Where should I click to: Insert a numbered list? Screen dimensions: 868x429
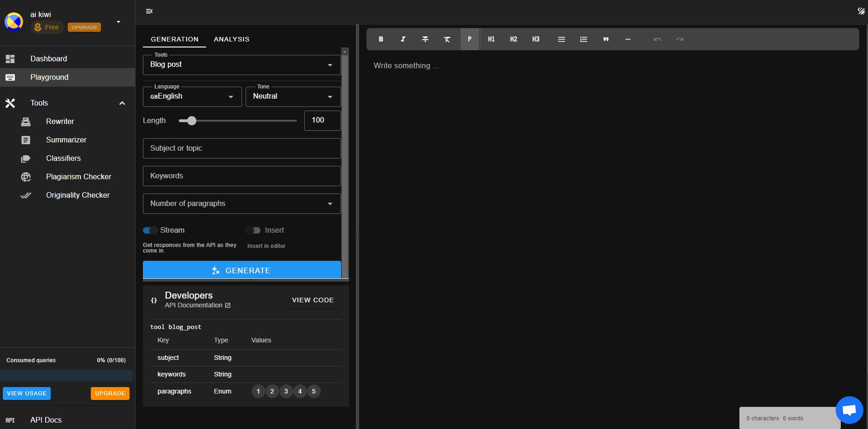[x=584, y=39]
